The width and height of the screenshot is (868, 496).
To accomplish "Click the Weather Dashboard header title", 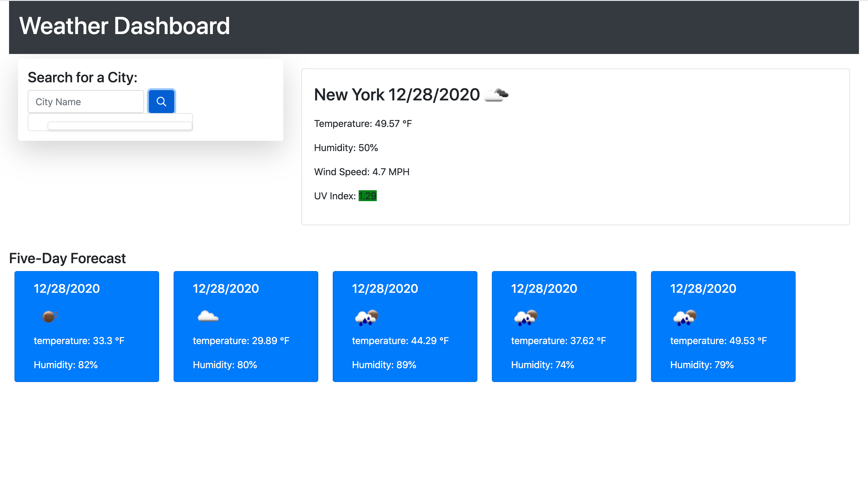I will [125, 26].
